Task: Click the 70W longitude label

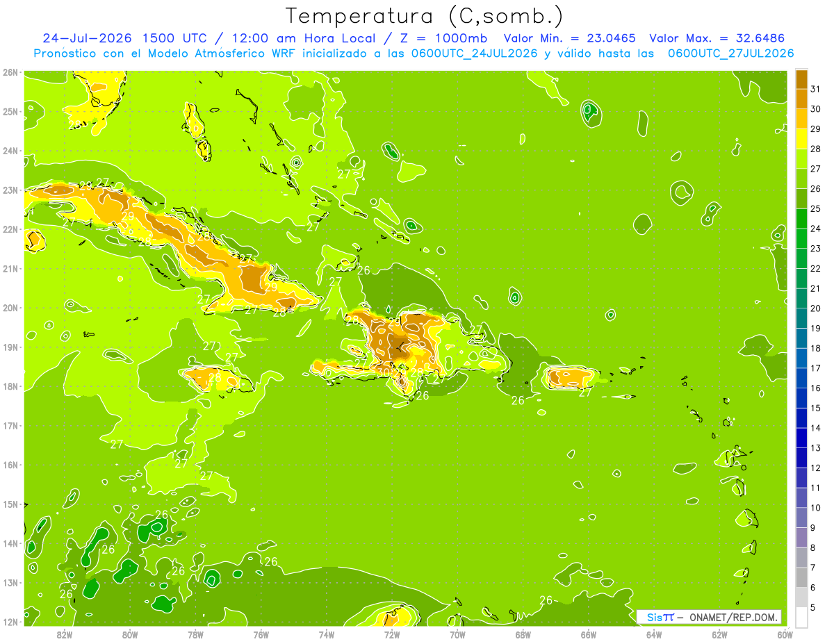Action: pyautogui.click(x=457, y=634)
